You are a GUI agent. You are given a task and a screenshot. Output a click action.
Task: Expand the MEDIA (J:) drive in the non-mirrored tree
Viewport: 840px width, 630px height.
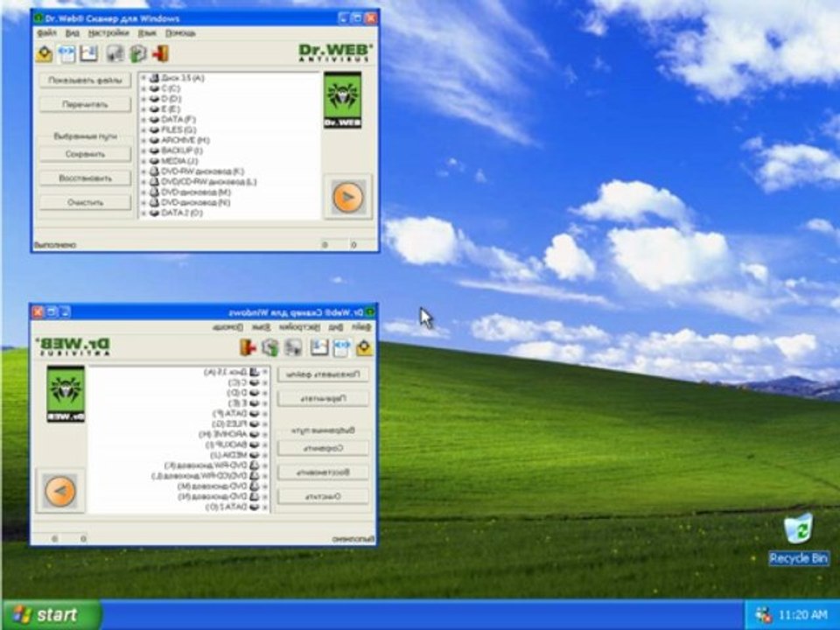pos(143,161)
